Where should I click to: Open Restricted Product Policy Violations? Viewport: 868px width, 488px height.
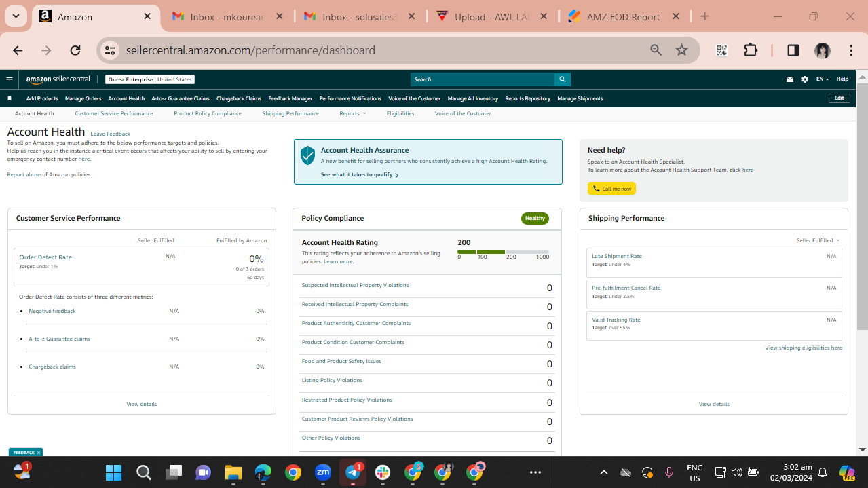pyautogui.click(x=347, y=400)
